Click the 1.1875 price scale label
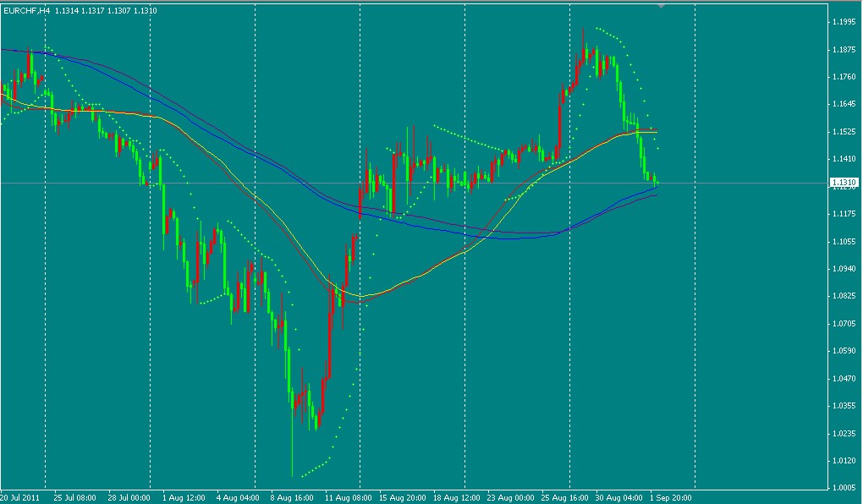 pyautogui.click(x=844, y=50)
